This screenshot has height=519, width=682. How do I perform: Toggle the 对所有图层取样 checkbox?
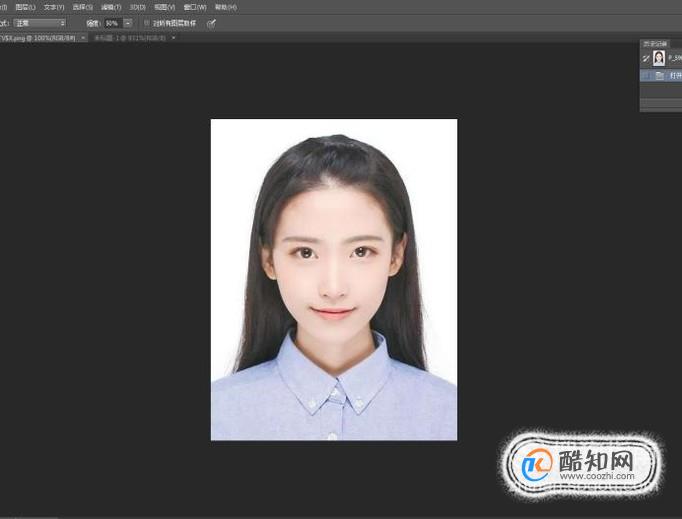[147, 23]
